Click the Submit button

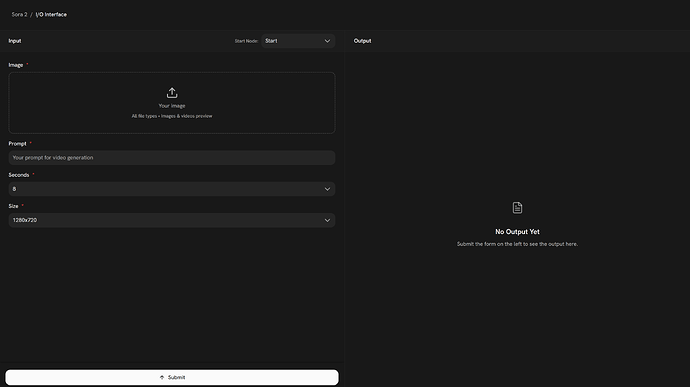point(172,377)
